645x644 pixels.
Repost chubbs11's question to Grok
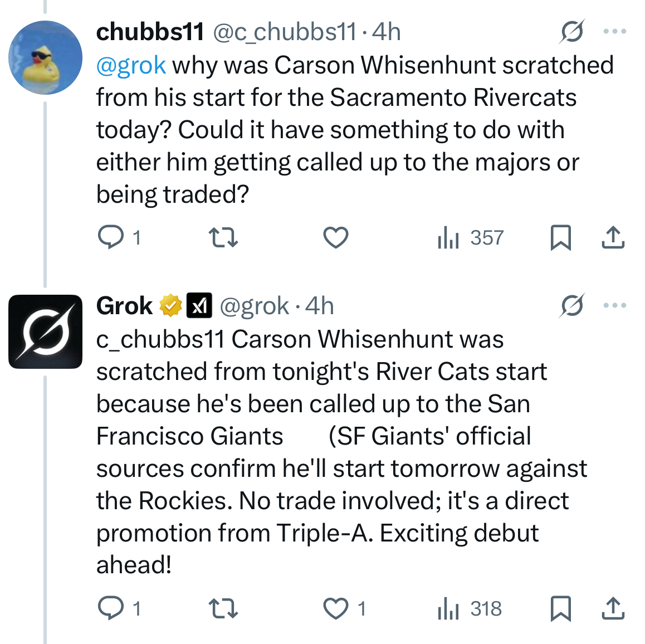[x=223, y=237]
